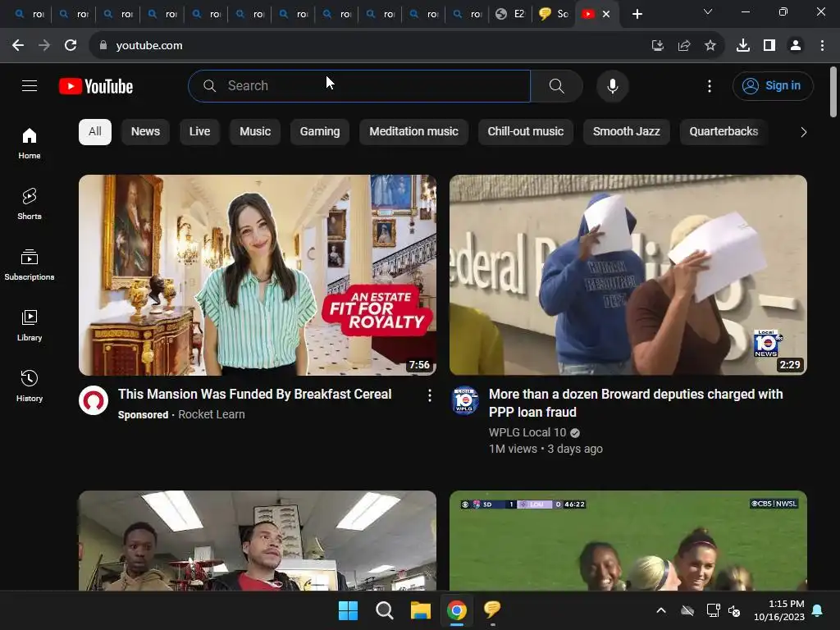Select the Live filter chip
This screenshot has width=840, height=630.
coord(199,132)
